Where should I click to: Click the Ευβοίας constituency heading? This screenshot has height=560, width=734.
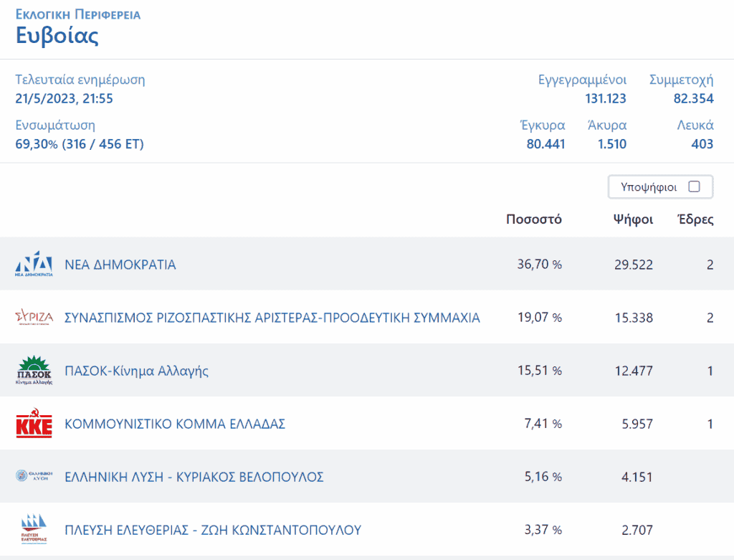57,36
